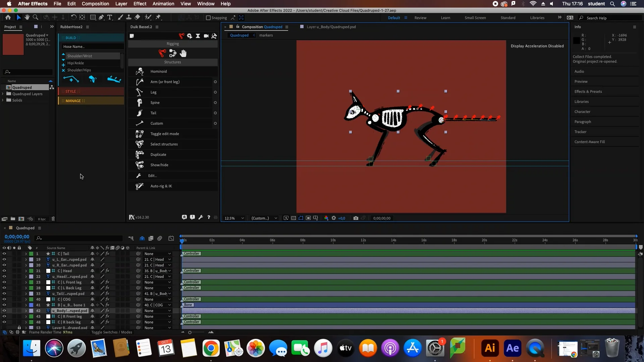The image size is (644, 362).
Task: Open Duik Rigging panel icon
Action: (181, 36)
